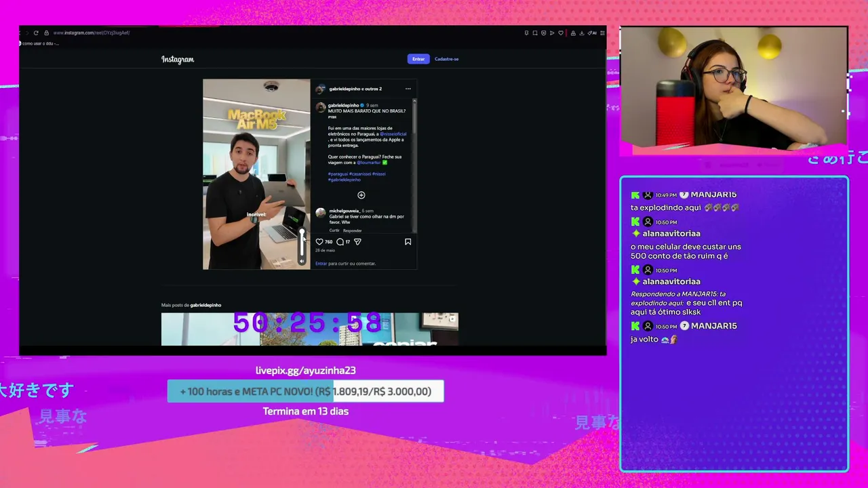Open browser downloads icon
The height and width of the screenshot is (488, 868).
coord(581,33)
